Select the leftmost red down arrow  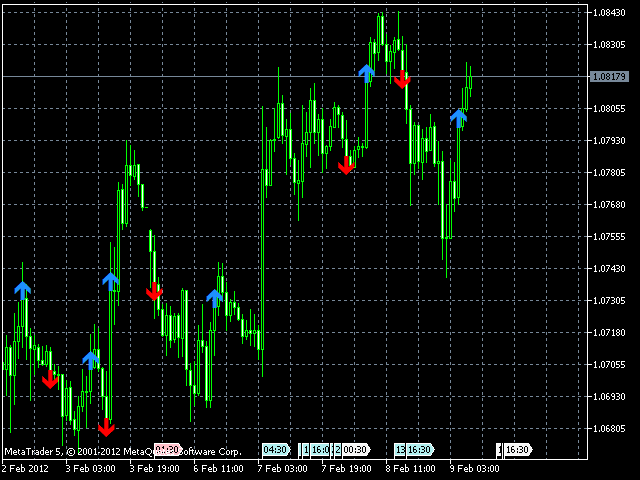tap(50, 380)
